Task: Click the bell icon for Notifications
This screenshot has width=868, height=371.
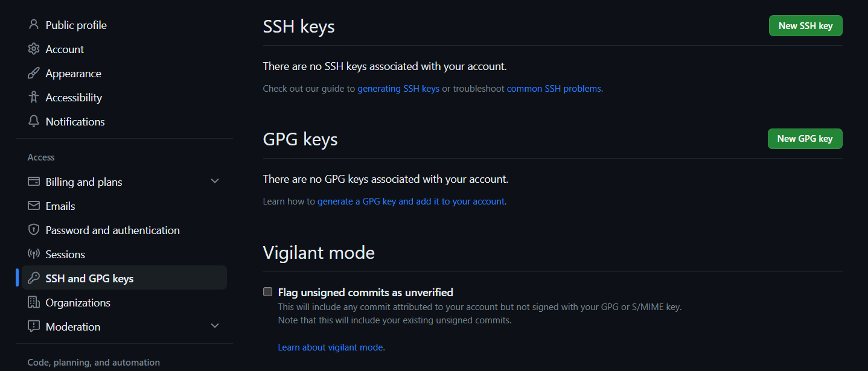Action: [34, 121]
